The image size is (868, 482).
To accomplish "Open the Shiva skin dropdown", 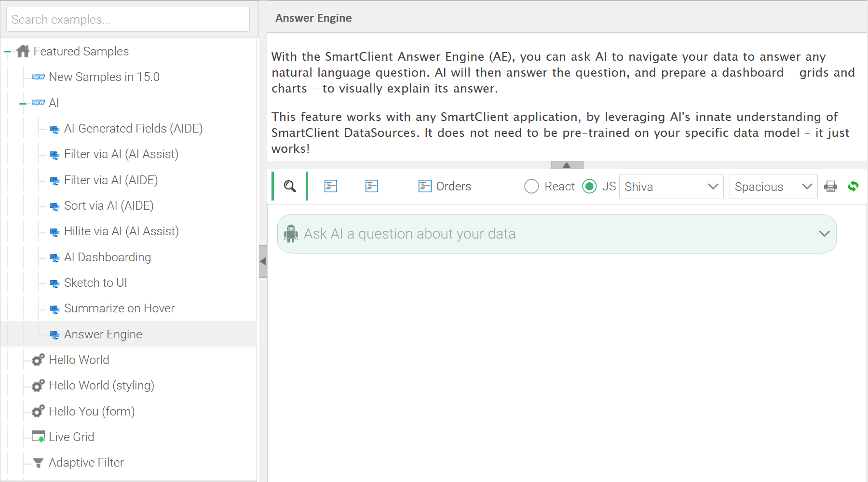I will 671,187.
